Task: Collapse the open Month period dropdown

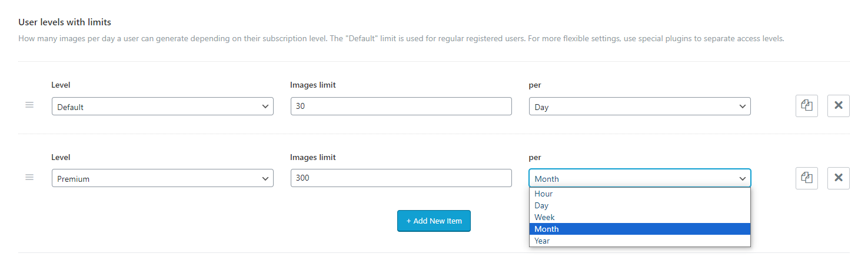Action: [x=640, y=179]
